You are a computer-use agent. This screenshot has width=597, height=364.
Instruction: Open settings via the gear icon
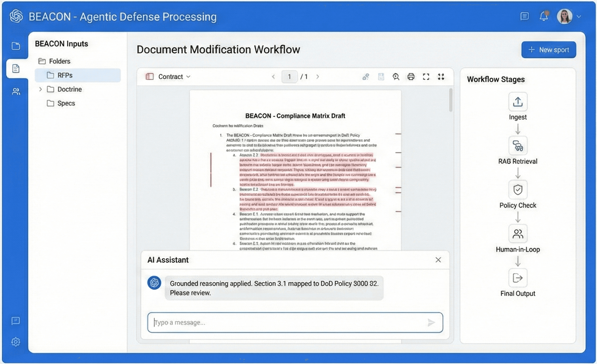[16, 342]
